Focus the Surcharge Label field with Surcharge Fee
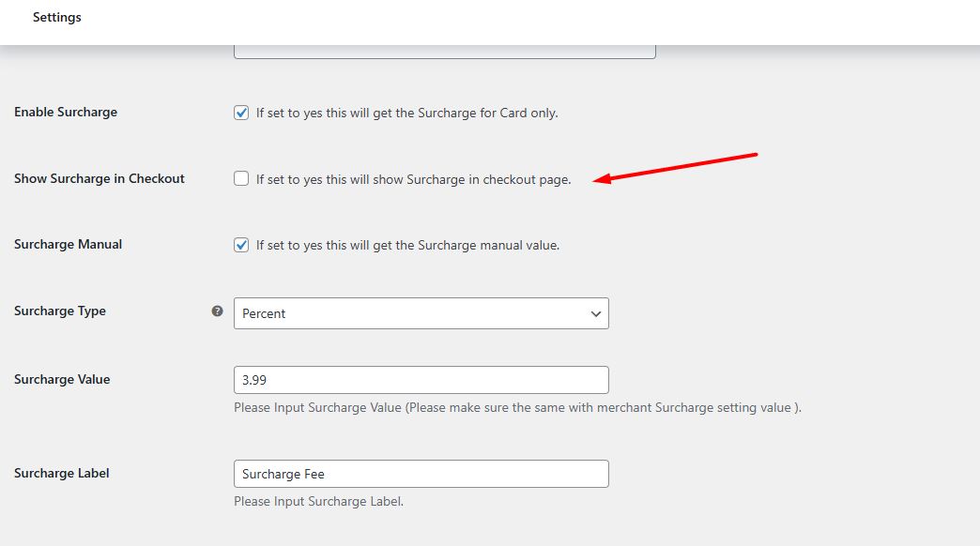 click(421, 474)
